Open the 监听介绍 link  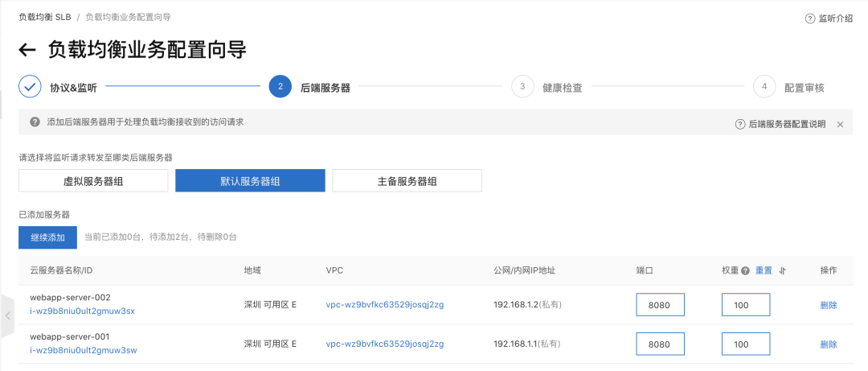coord(836,19)
